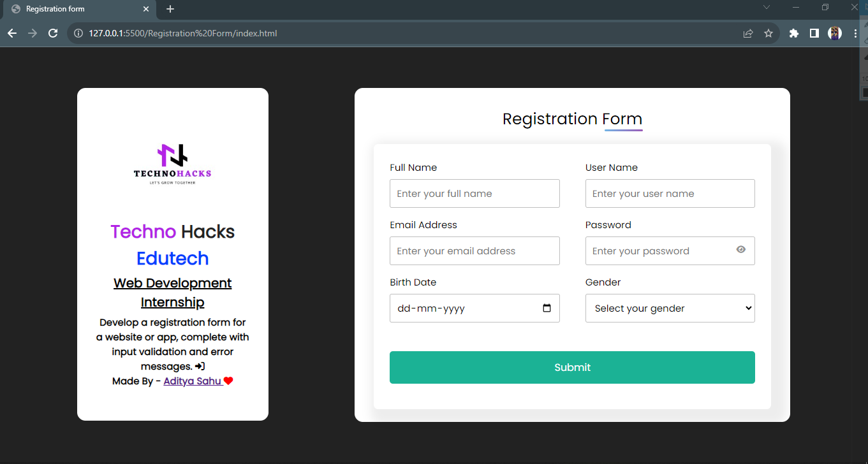
Task: Open the Select your gender dropdown
Action: [670, 308]
